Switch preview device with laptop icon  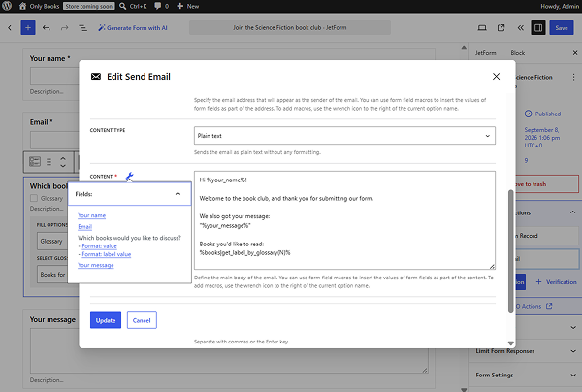tap(482, 28)
